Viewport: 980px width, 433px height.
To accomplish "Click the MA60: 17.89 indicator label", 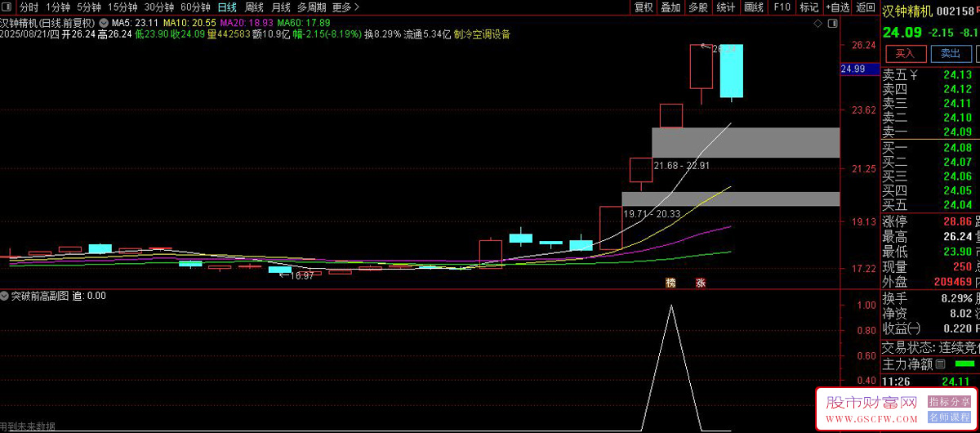I will click(x=304, y=22).
